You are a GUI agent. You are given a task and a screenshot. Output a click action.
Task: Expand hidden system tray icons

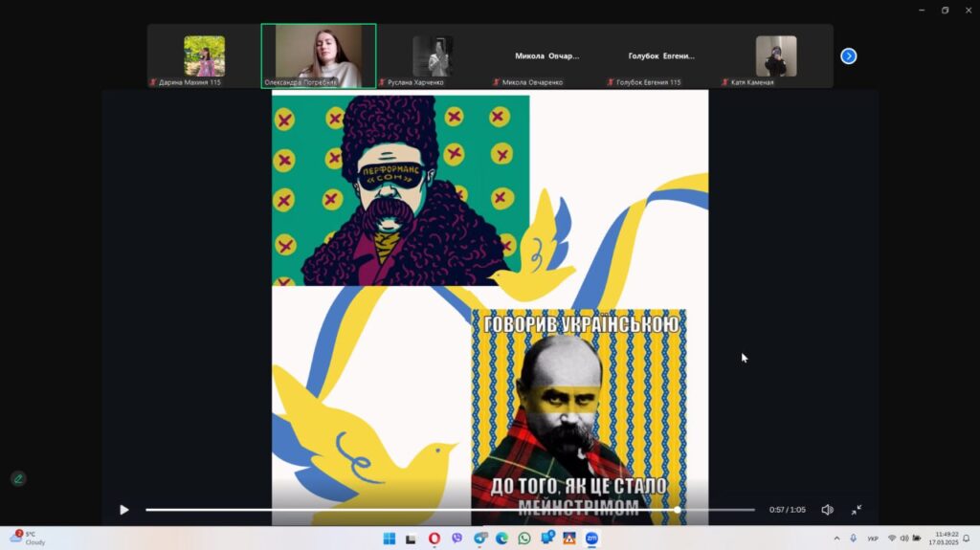point(836,539)
